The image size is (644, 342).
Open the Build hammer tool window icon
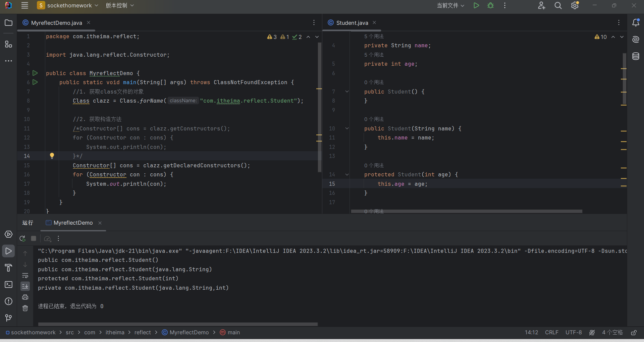coord(9,268)
